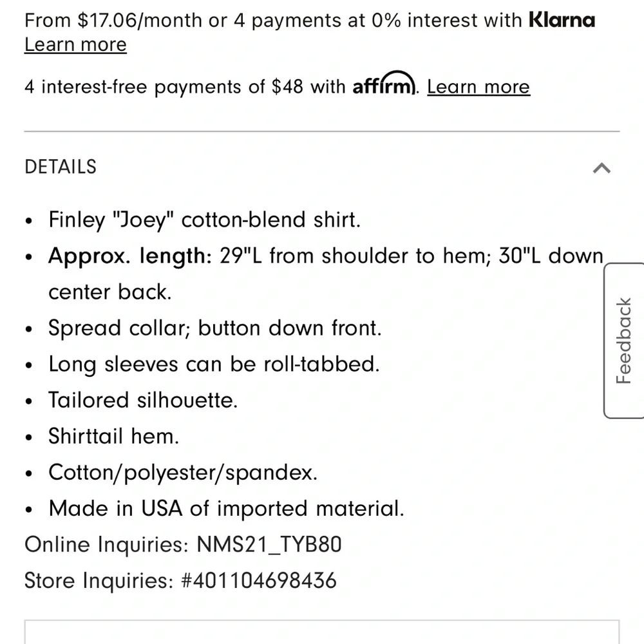This screenshot has height=644, width=644.
Task: Click the Tailored silhouette bullet
Action: coord(143,401)
